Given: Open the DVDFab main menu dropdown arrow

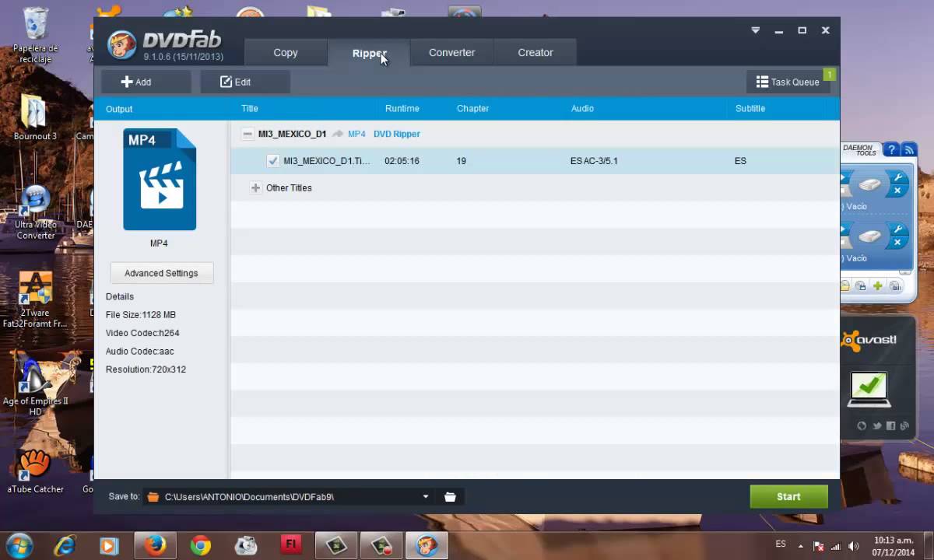Looking at the screenshot, I should [755, 30].
